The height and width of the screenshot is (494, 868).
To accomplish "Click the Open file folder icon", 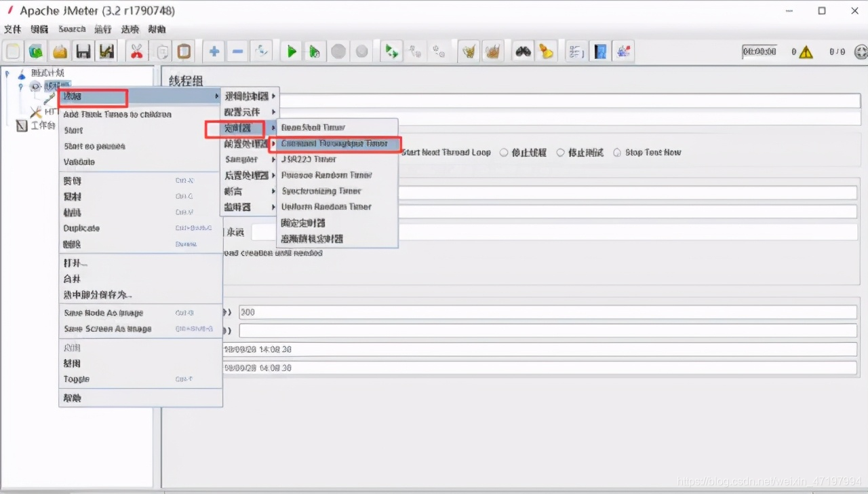I will (x=60, y=51).
